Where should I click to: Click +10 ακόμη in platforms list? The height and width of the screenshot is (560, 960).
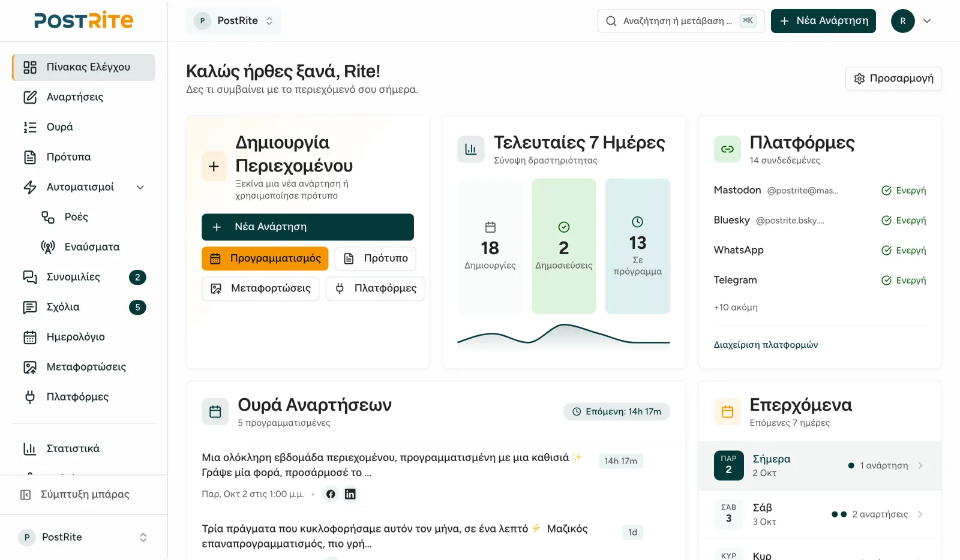click(x=736, y=308)
